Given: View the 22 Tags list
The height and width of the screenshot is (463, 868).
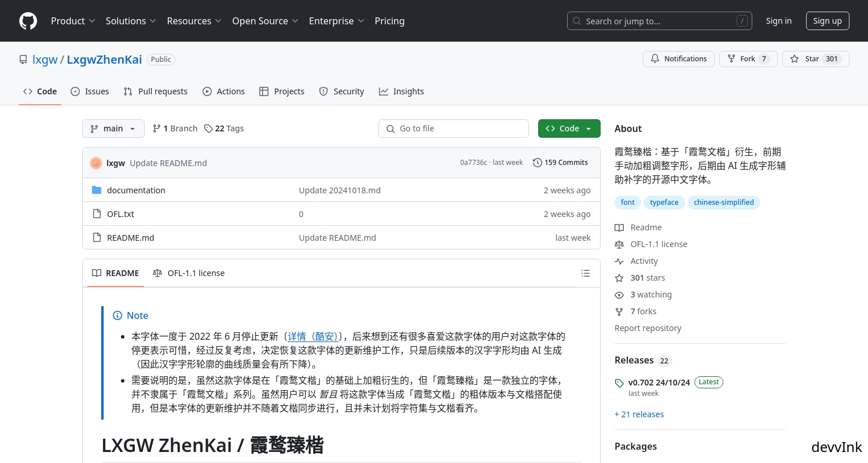Looking at the screenshot, I should tap(224, 128).
